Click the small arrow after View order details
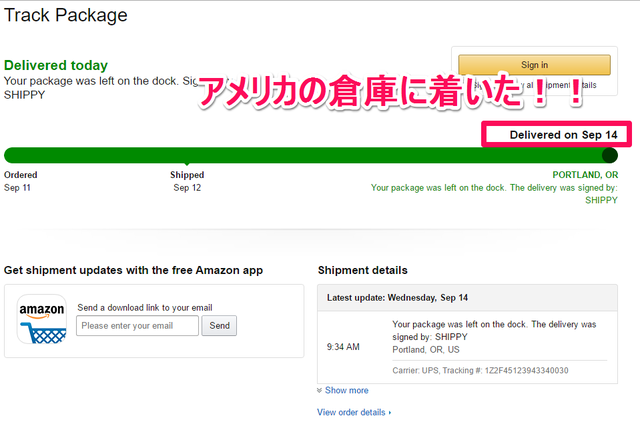Viewport: 640px width, 428px height. click(x=390, y=412)
